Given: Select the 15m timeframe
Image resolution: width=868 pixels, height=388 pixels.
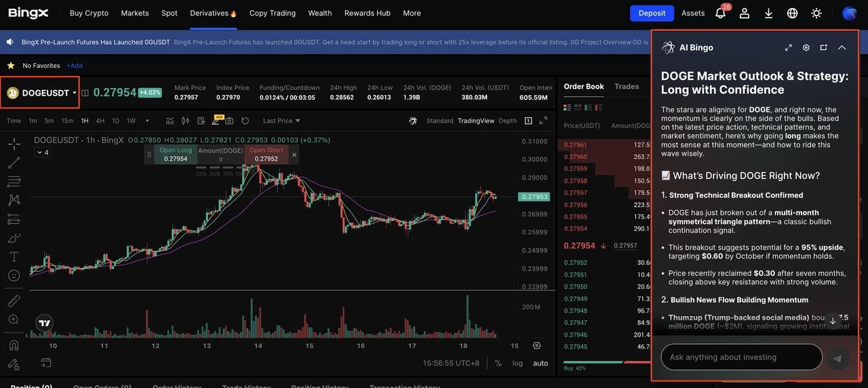Looking at the screenshot, I should [67, 121].
